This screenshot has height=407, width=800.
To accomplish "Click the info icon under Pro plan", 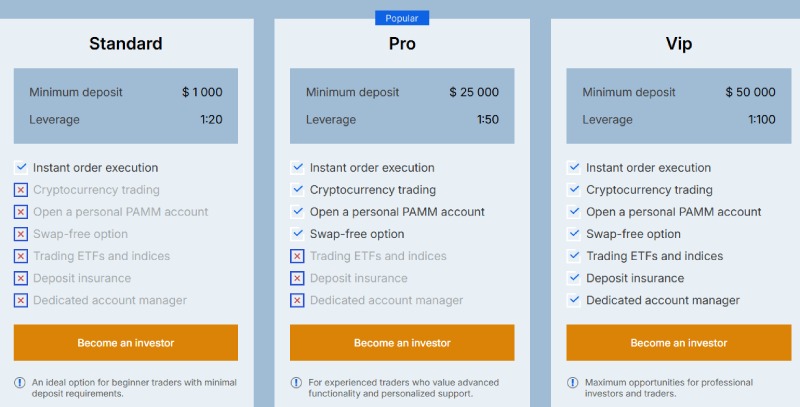I will (x=296, y=382).
